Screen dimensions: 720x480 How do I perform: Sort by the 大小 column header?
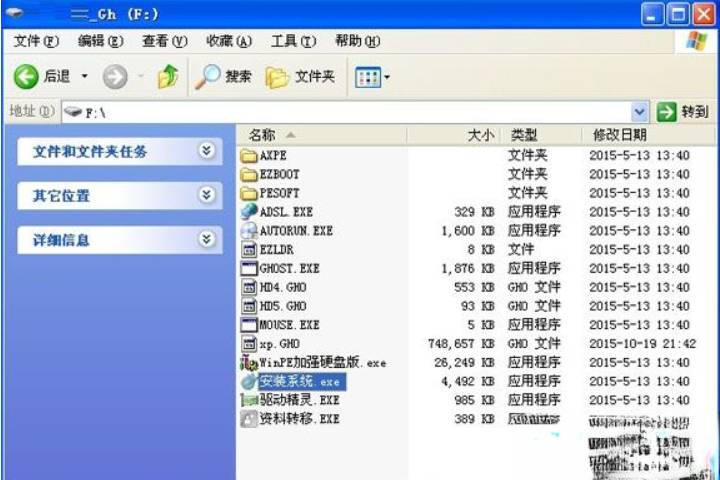[x=454, y=135]
